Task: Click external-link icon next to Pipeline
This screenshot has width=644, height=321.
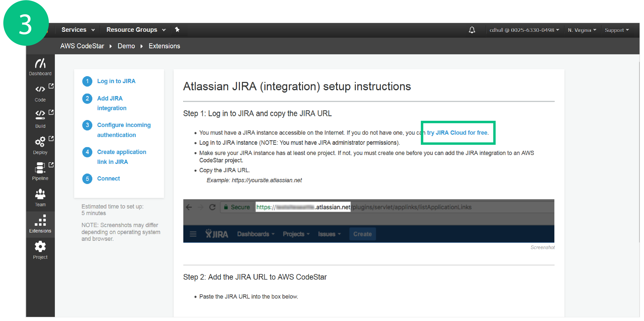Action: click(x=51, y=165)
